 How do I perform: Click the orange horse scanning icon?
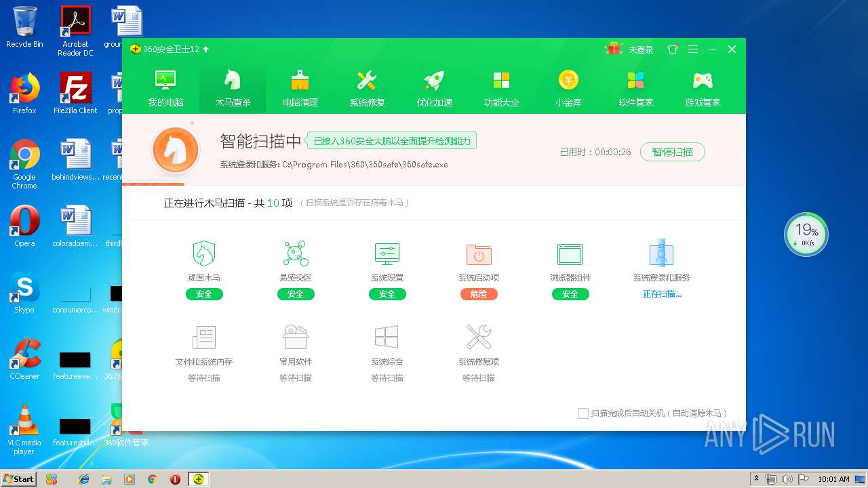point(176,150)
